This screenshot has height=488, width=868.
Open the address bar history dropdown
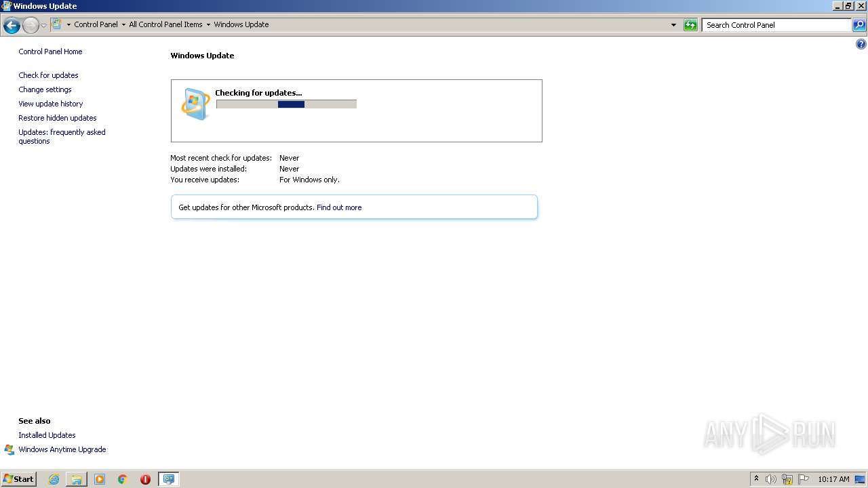coord(673,25)
